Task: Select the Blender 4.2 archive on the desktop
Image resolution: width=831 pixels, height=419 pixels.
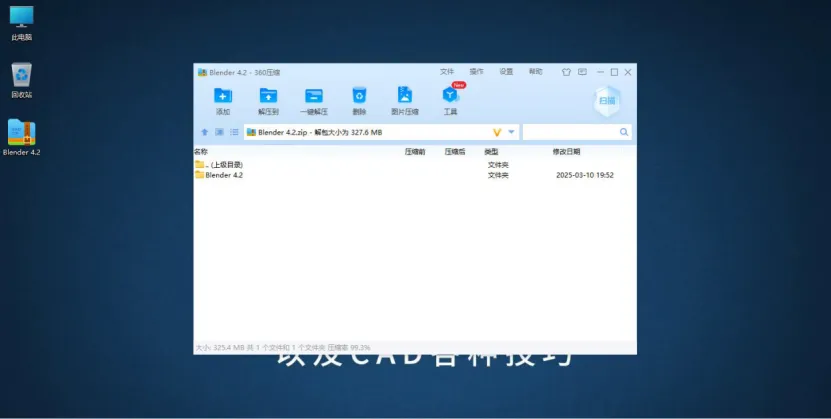Action: [22, 138]
